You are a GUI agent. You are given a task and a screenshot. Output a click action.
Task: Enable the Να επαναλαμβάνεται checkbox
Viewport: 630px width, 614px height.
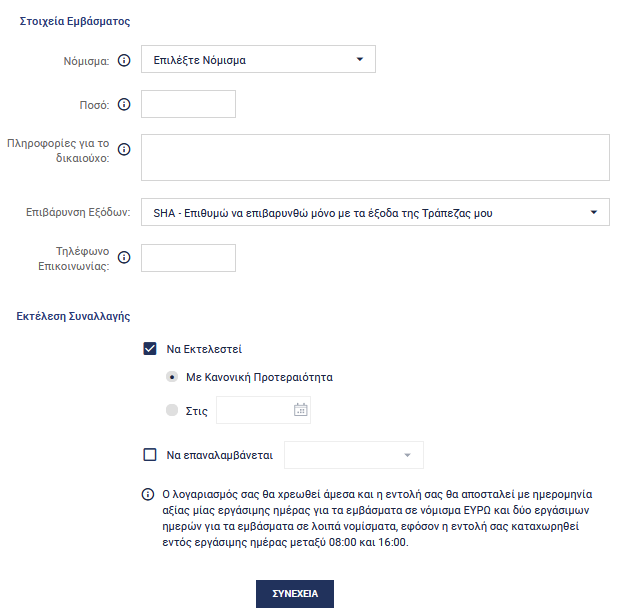click(x=150, y=454)
